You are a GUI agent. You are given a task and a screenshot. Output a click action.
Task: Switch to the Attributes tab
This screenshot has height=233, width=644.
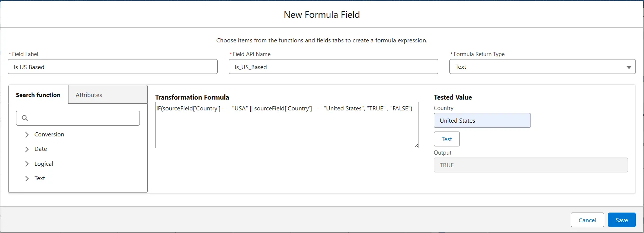(x=89, y=95)
